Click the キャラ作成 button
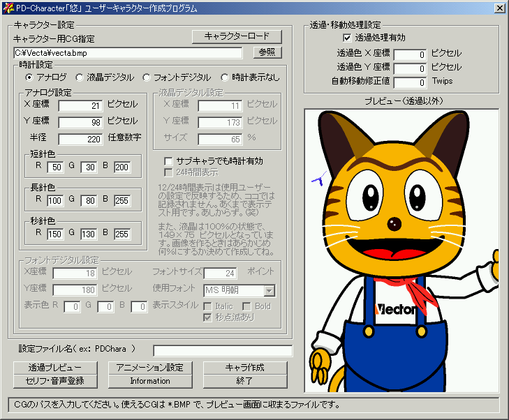Viewport: 509px width, 420px height. click(x=245, y=368)
